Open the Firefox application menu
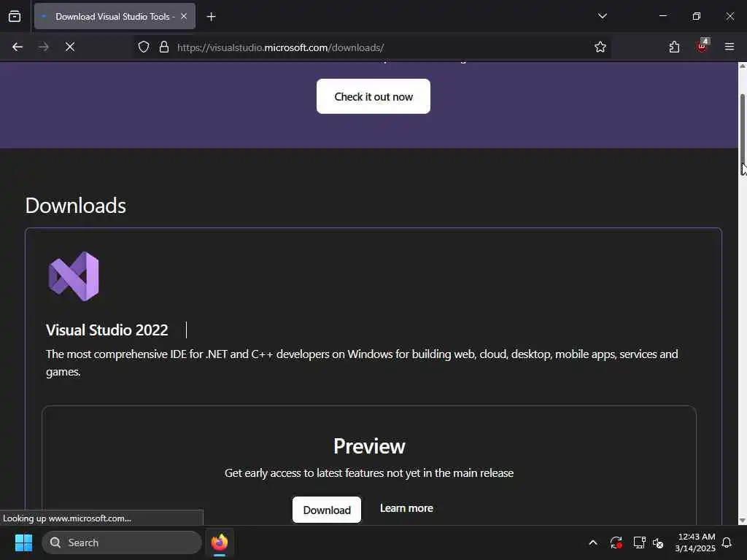This screenshot has width=747, height=560. coord(729,47)
